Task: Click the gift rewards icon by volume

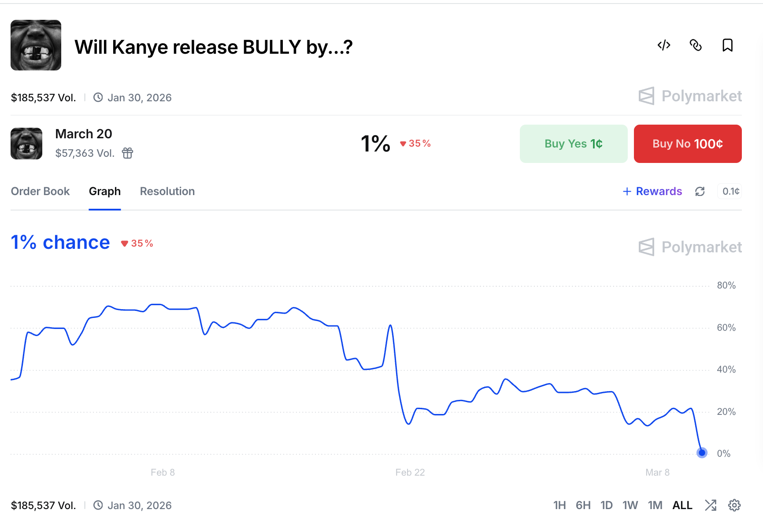Action: 127,153
